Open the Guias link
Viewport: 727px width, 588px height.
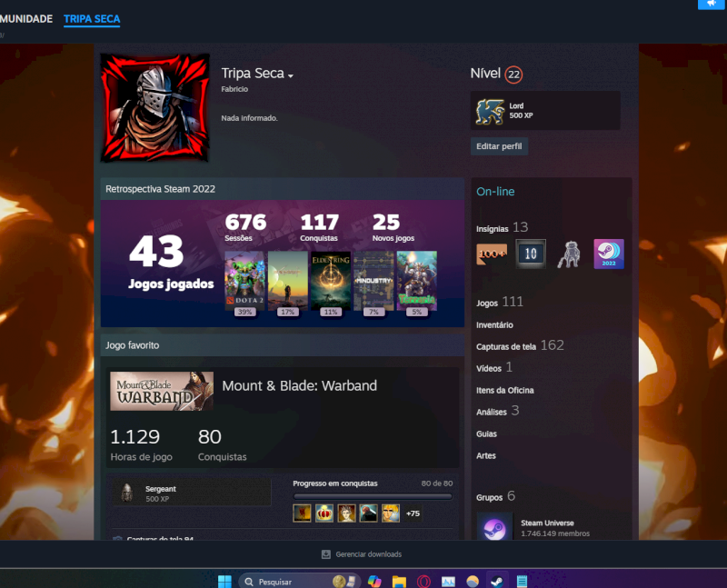click(x=486, y=434)
